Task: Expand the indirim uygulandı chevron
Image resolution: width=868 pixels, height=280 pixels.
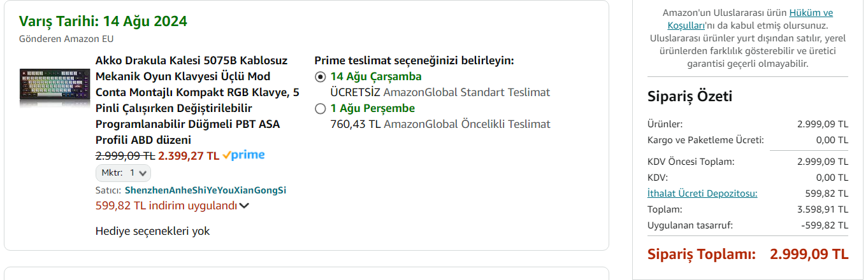Action: coord(244,206)
